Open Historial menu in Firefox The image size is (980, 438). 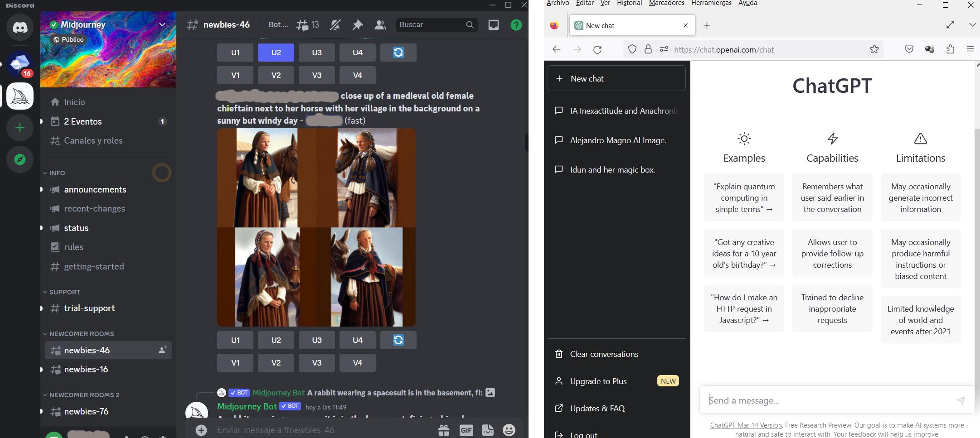[629, 3]
